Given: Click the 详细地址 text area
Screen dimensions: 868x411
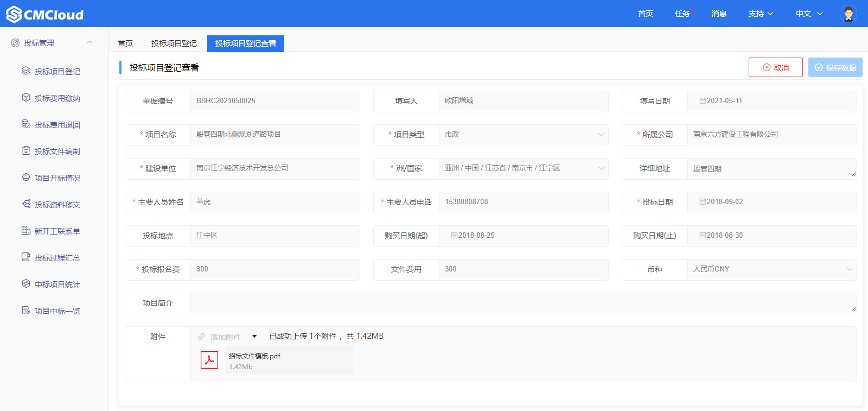Looking at the screenshot, I should click(772, 168).
